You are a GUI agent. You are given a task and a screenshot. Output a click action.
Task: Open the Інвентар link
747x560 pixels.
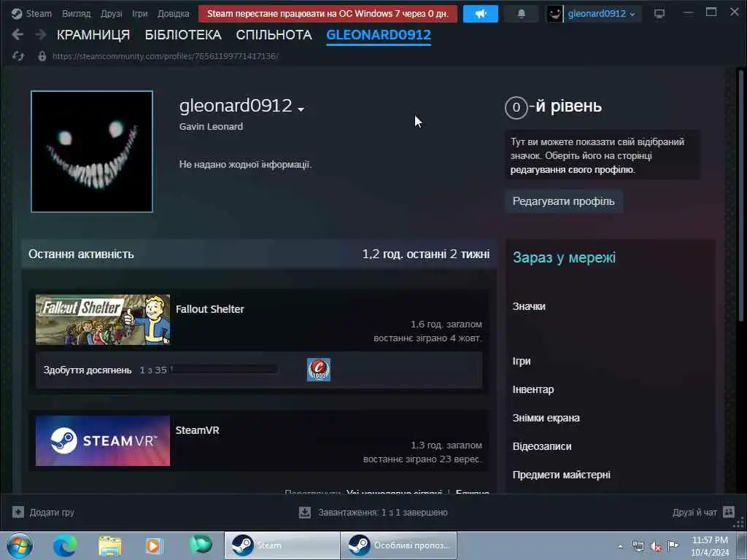(x=533, y=389)
